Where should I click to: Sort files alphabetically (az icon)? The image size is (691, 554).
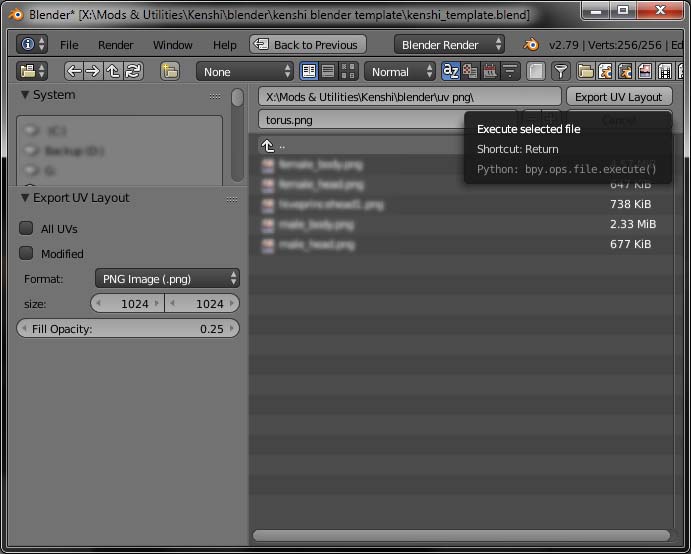click(451, 71)
